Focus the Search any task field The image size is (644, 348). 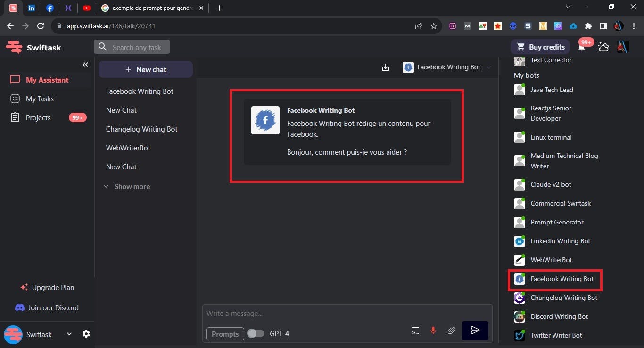[x=132, y=47]
